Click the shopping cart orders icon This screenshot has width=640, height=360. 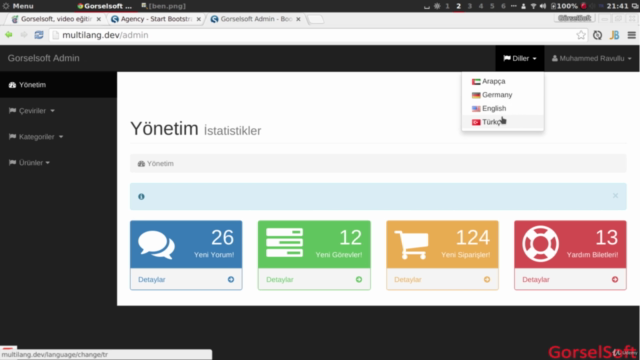pos(411,244)
